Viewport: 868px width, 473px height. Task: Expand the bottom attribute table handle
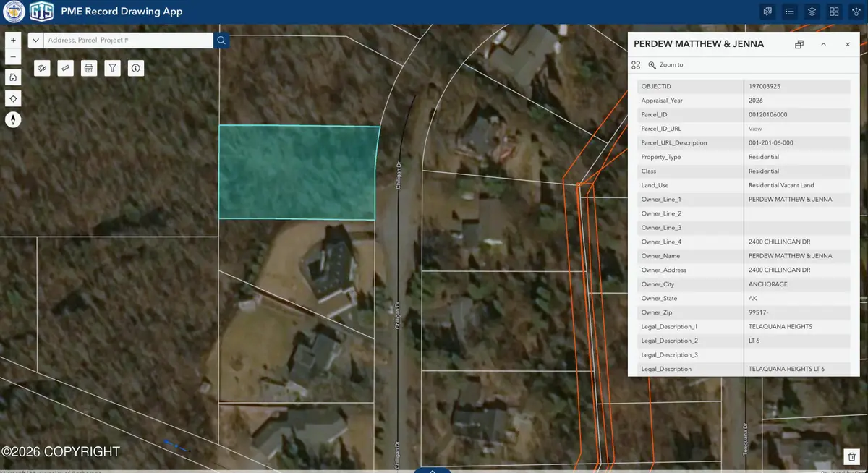[433, 470]
